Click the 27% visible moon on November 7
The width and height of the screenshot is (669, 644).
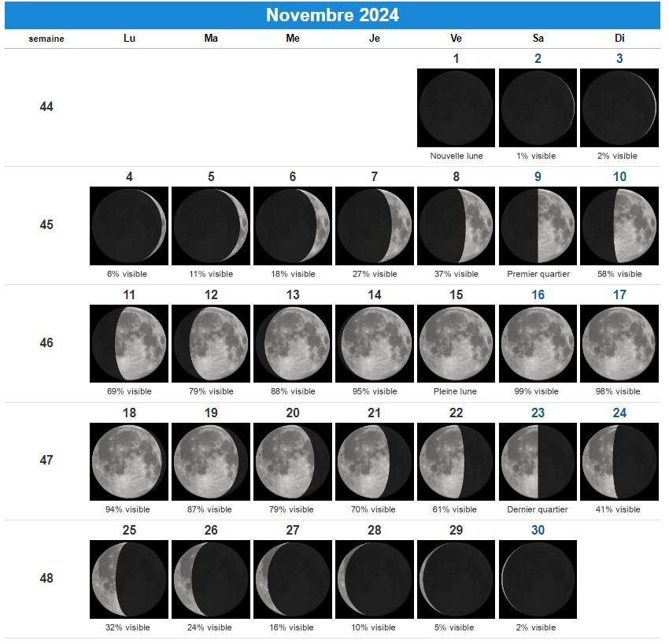pyautogui.click(x=374, y=226)
